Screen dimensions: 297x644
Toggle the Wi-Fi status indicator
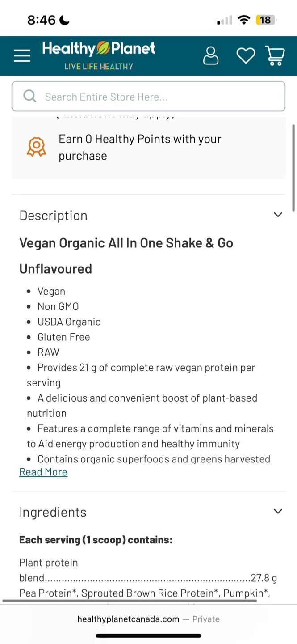click(x=244, y=20)
